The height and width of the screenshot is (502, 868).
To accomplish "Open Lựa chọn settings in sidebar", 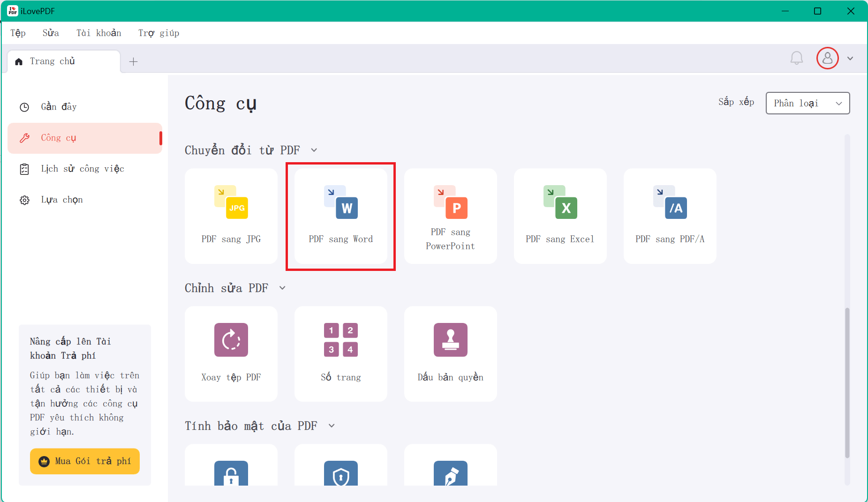I will [85, 200].
